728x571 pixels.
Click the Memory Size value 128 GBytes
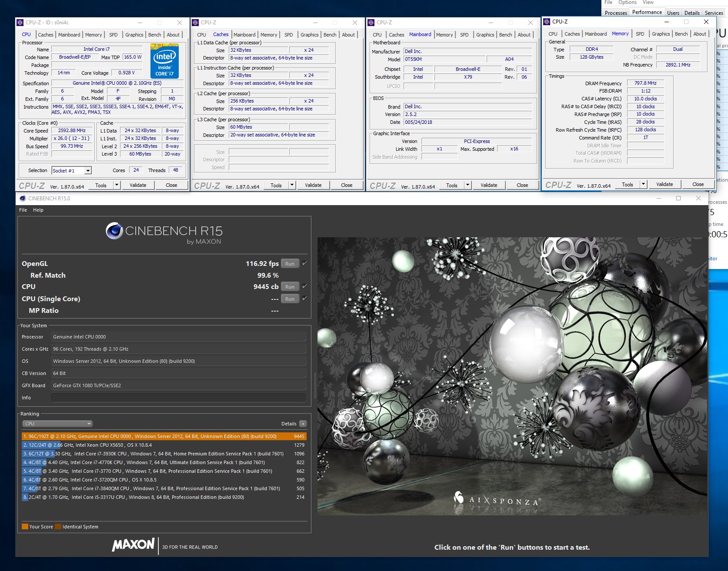click(x=591, y=57)
